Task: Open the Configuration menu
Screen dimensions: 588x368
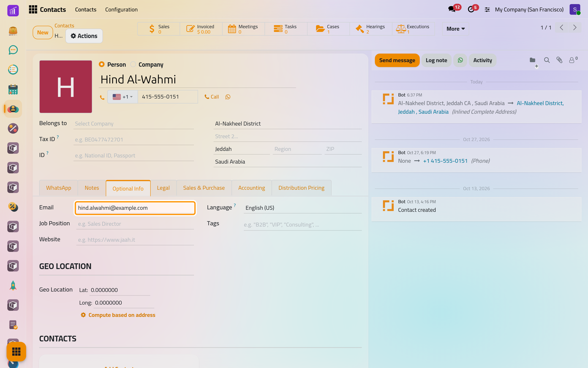Action: pyautogui.click(x=121, y=10)
